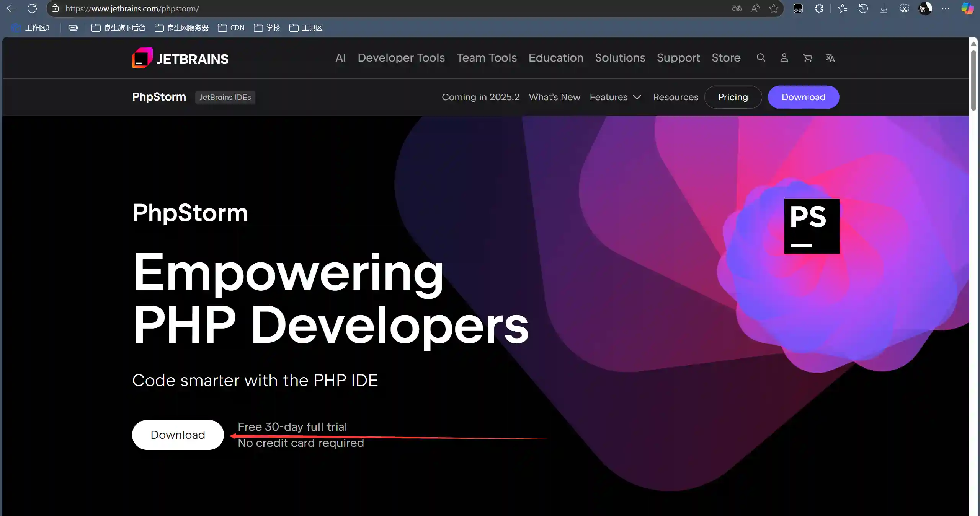Open the Team Tools menu

click(x=487, y=58)
